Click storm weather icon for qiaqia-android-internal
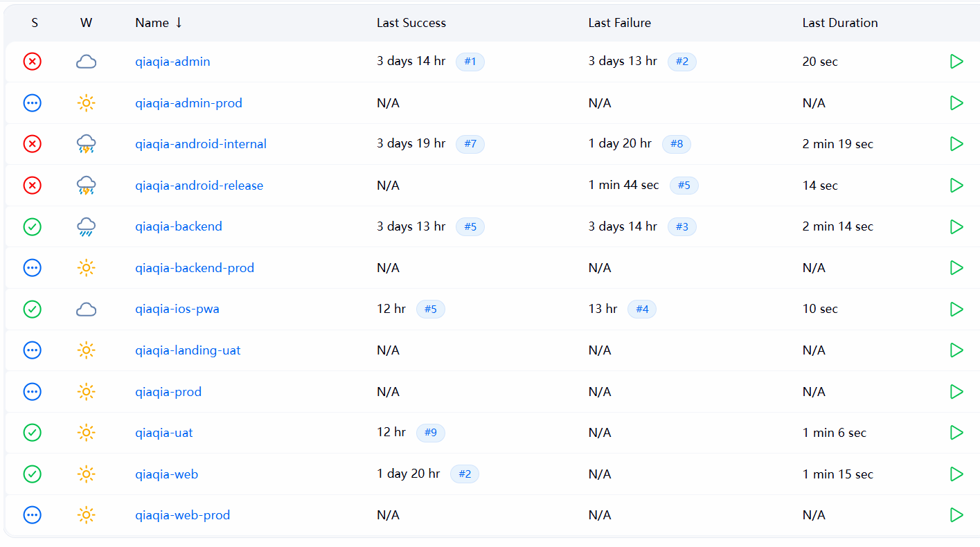 [86, 144]
